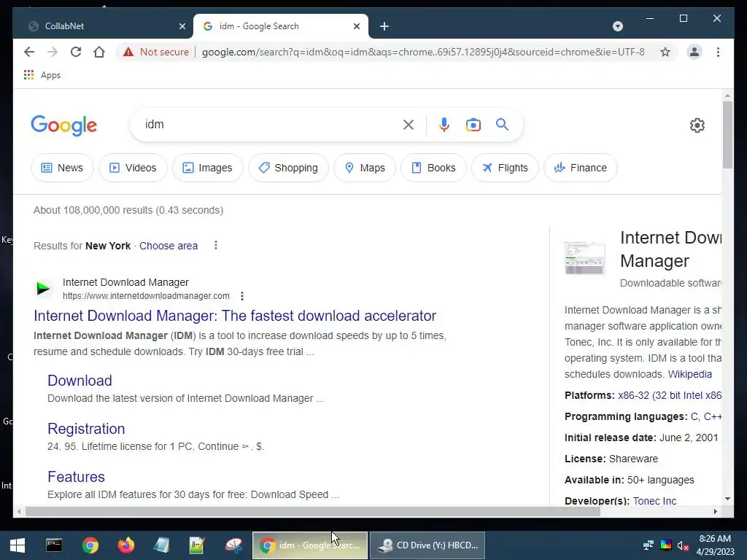Viewport: 747px width, 560px height.
Task: Search by image with the camera icon
Action: pos(473,125)
